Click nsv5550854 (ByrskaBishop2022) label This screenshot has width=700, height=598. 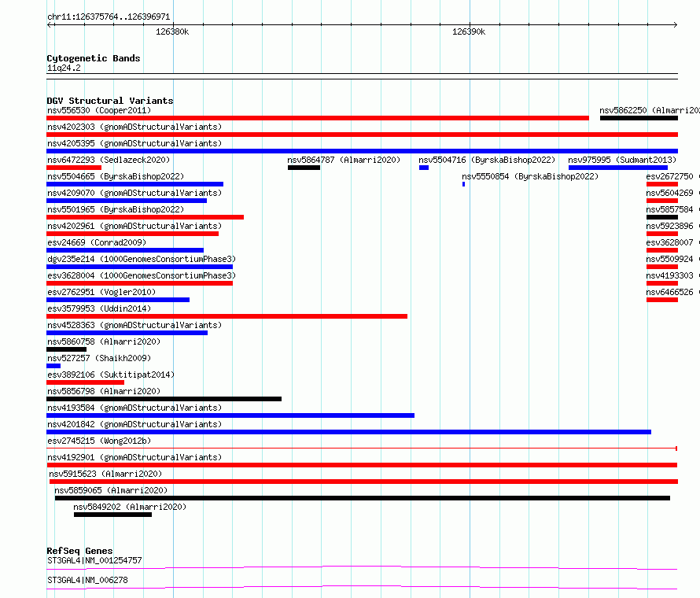(x=530, y=176)
